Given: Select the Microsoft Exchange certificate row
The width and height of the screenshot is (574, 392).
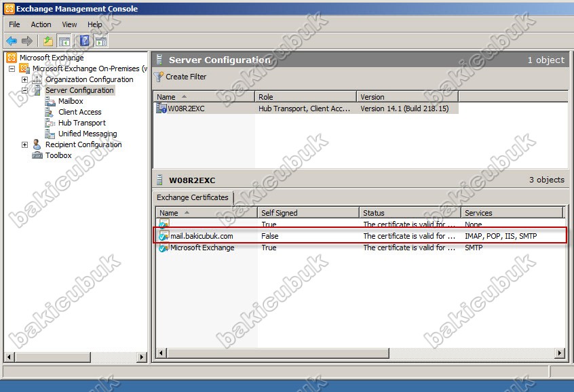Looking at the screenshot, I should coord(361,248).
